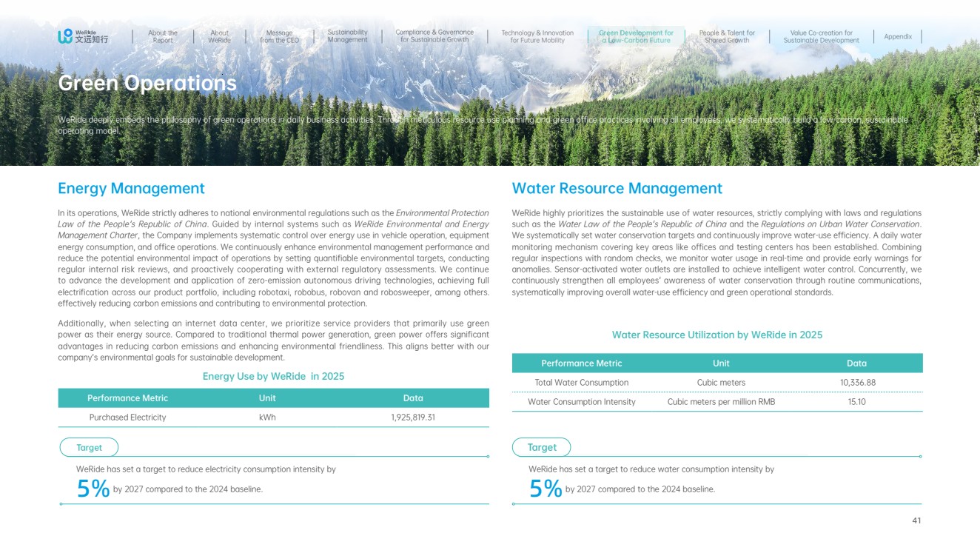
Task: Go to the About WeRide section
Action: [219, 36]
